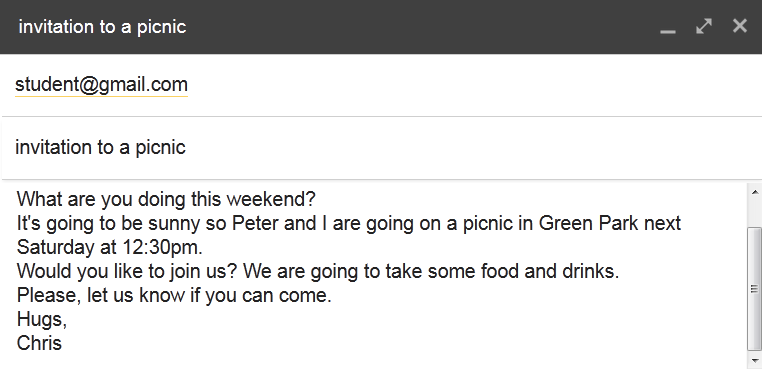Click the scrollbar track above the thumb
This screenshot has height=372, width=762.
coord(754,213)
